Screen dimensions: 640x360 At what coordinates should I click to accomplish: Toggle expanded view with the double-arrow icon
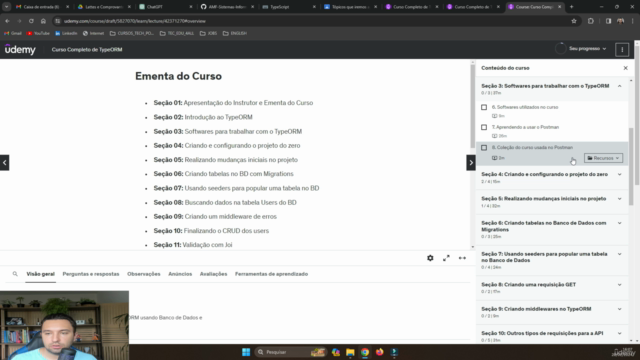462,258
